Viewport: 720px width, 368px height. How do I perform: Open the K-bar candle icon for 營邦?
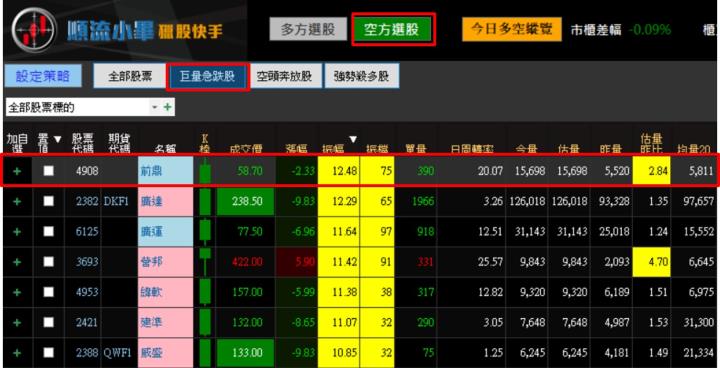(205, 262)
